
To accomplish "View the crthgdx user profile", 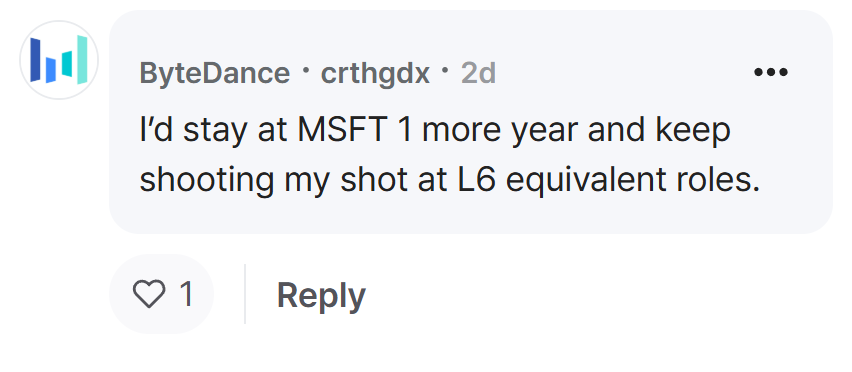I will tap(375, 73).
